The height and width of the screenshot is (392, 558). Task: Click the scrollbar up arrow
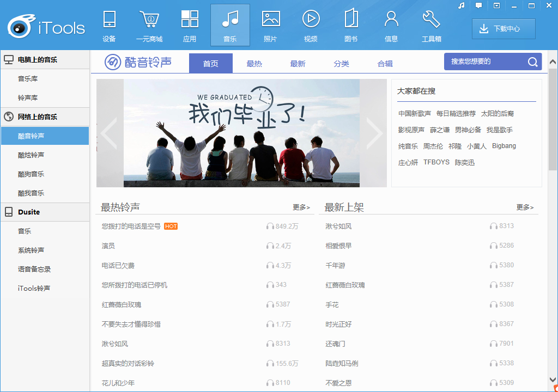coord(553,62)
